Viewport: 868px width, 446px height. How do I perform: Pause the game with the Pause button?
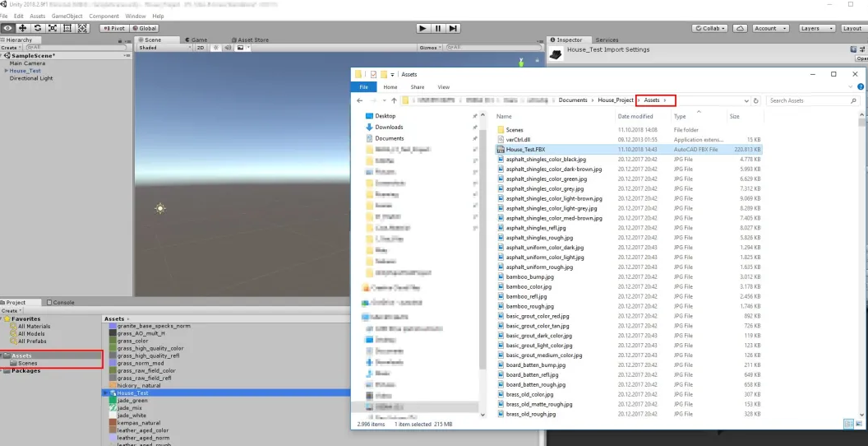[438, 28]
